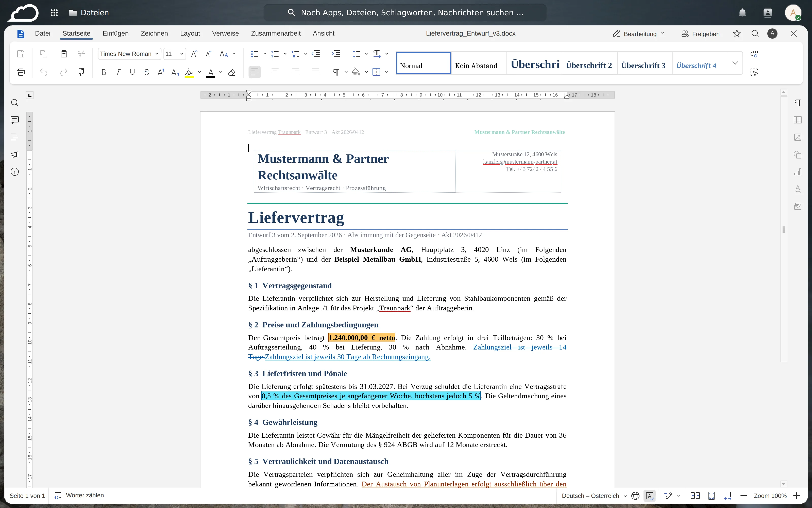Click the Redo arrow icon
Image resolution: width=812 pixels, height=508 pixels.
click(64, 72)
